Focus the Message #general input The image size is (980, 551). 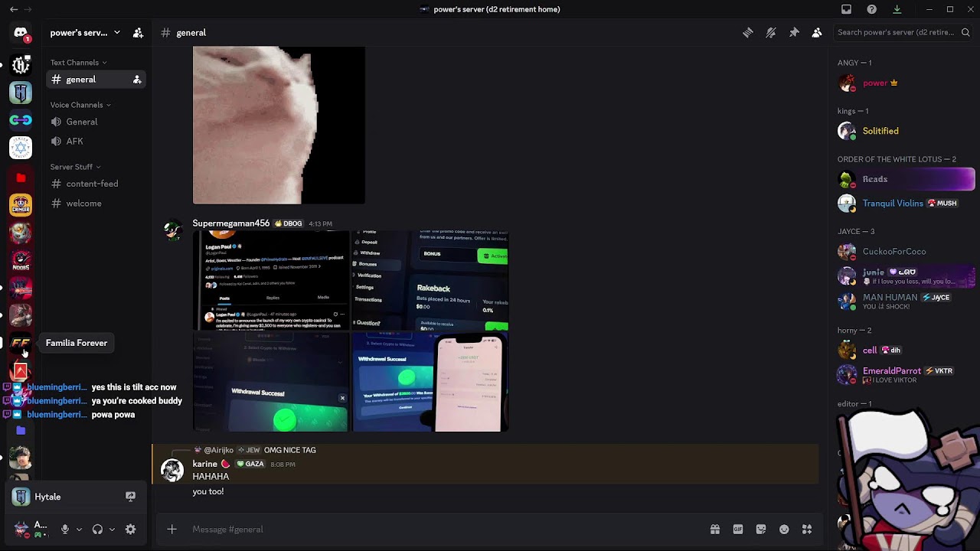click(444, 529)
